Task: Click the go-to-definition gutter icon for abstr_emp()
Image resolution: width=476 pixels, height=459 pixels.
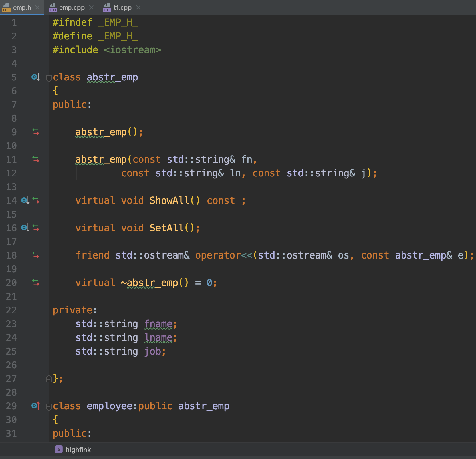Action: tap(36, 132)
